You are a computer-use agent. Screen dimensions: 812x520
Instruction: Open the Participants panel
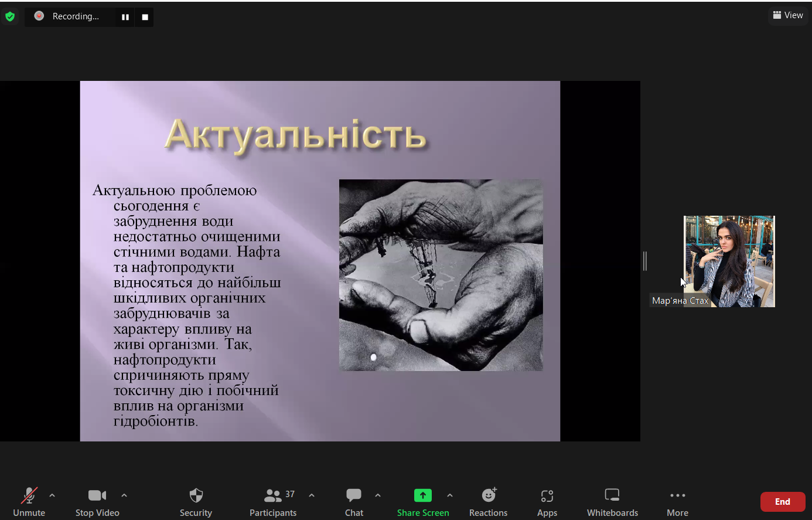(273, 502)
